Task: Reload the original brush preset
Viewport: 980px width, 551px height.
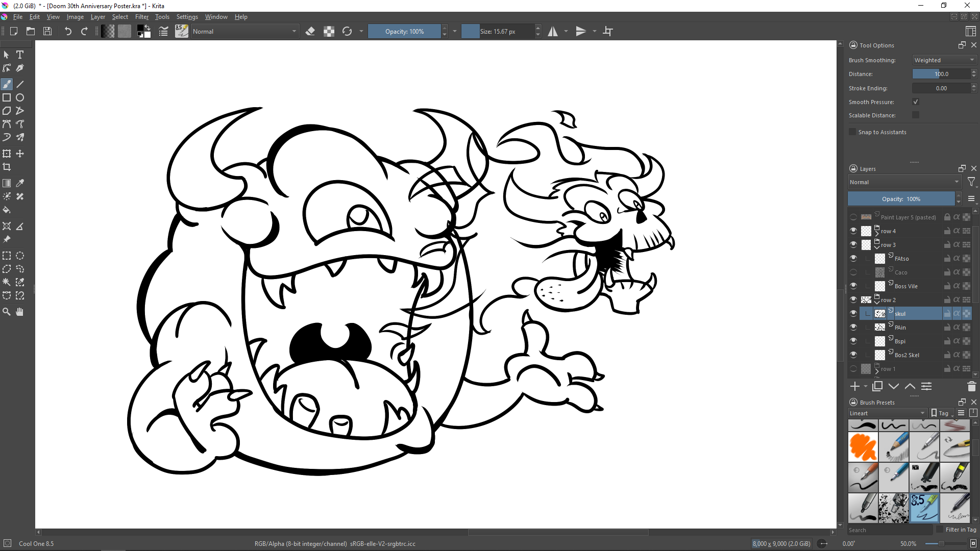Action: 347,31
